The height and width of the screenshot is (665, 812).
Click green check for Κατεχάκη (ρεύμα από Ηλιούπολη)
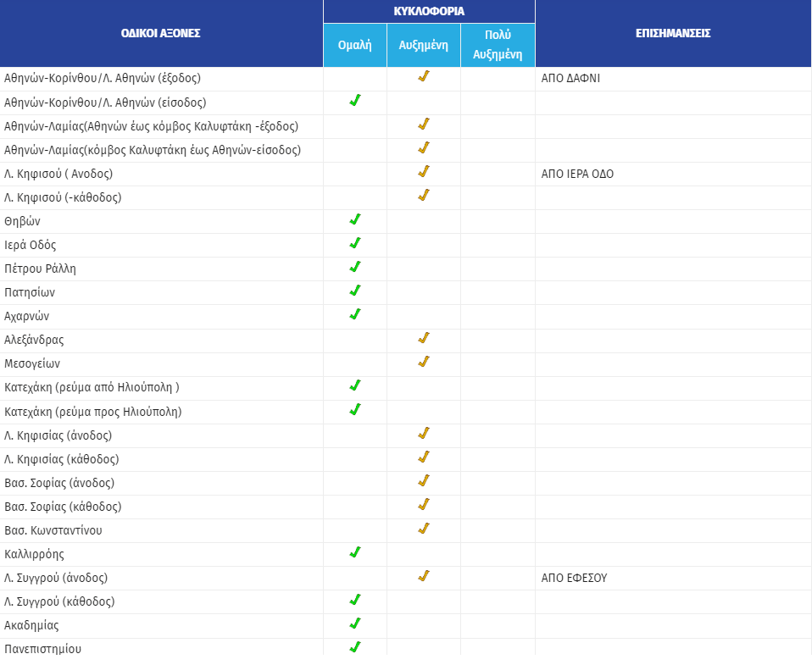tap(355, 386)
